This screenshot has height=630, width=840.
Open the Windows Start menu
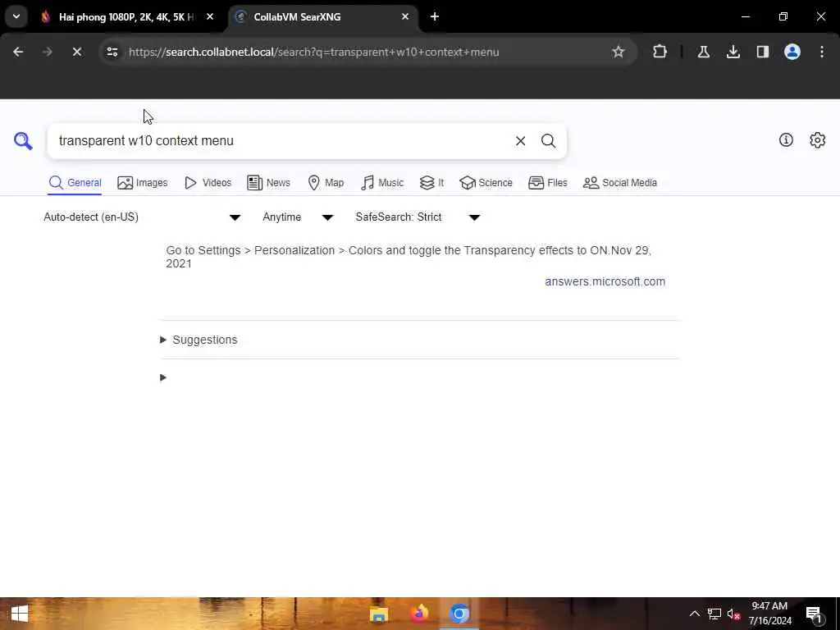click(x=20, y=614)
